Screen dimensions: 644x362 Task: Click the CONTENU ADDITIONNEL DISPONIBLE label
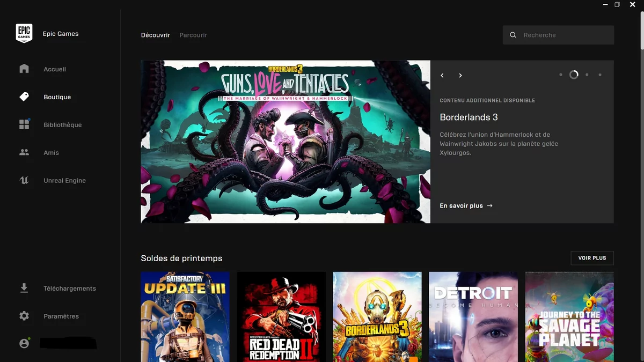(x=487, y=100)
